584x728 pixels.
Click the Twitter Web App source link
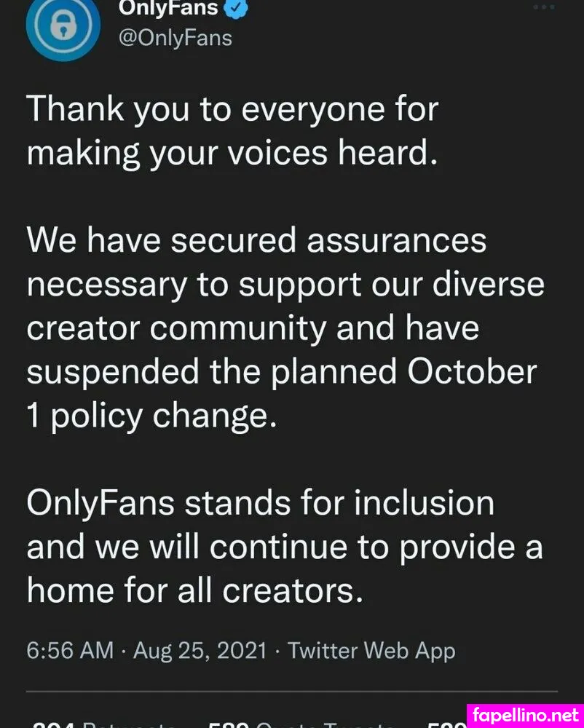click(371, 650)
